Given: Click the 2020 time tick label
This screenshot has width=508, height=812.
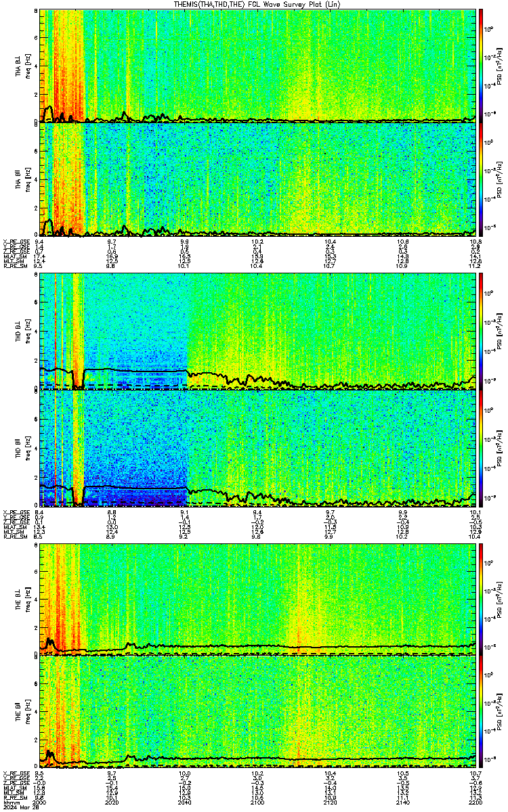Looking at the screenshot, I should (x=112, y=803).
